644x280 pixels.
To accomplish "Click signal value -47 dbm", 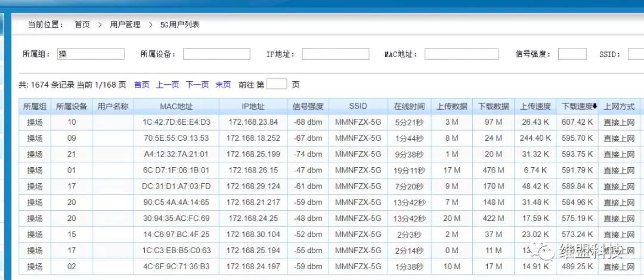I will [308, 170].
